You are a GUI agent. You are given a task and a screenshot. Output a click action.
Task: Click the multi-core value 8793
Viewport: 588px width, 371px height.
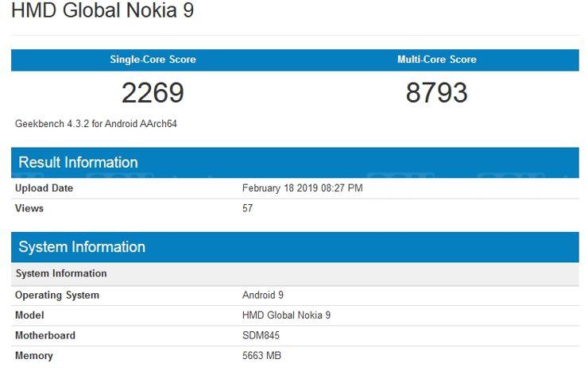(x=437, y=93)
